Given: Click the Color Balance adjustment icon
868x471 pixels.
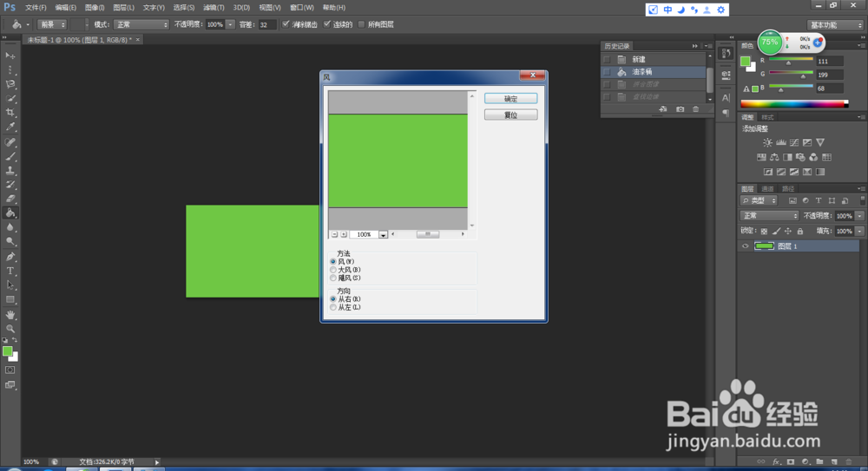Looking at the screenshot, I should [774, 157].
